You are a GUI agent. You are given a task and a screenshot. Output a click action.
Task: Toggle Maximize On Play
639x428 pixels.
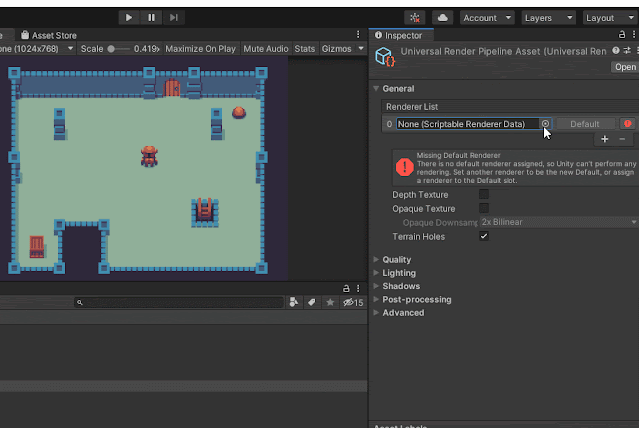(201, 49)
